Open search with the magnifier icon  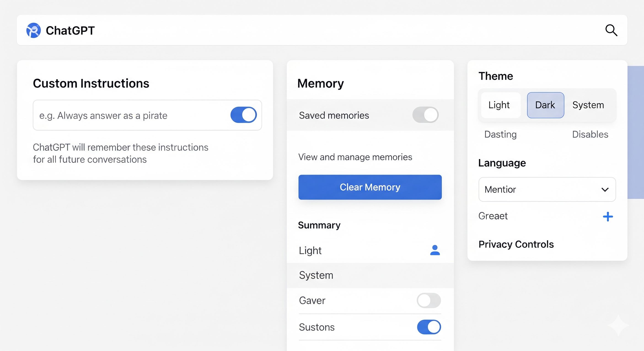pos(611,30)
